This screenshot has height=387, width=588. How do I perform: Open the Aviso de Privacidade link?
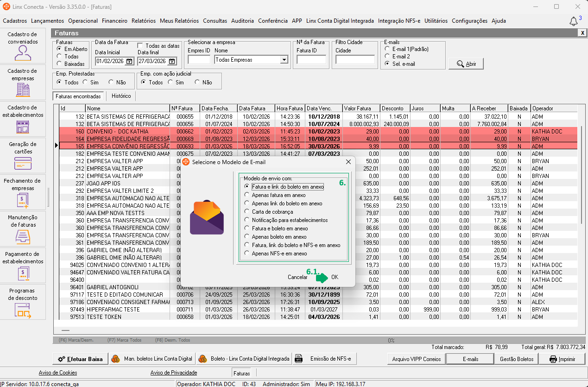click(x=174, y=373)
